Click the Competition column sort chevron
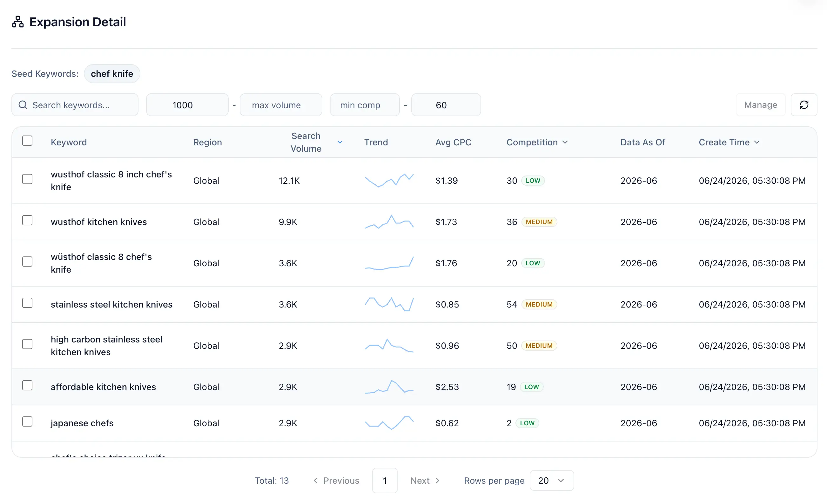The image size is (827, 504). click(x=565, y=142)
